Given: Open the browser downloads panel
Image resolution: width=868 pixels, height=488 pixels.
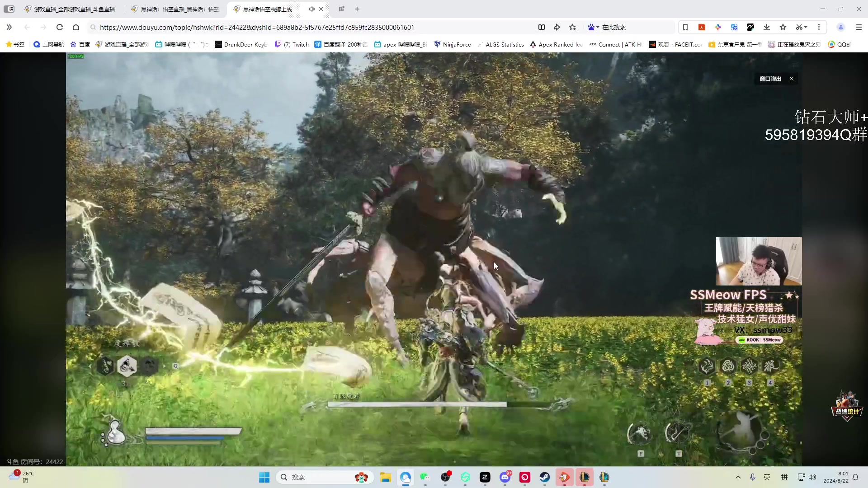Looking at the screenshot, I should (x=767, y=27).
